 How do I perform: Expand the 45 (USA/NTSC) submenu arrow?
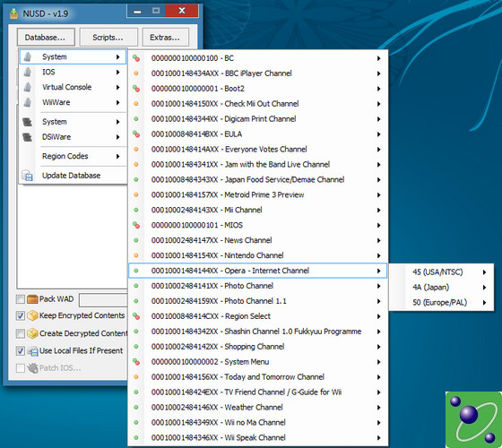click(x=484, y=272)
